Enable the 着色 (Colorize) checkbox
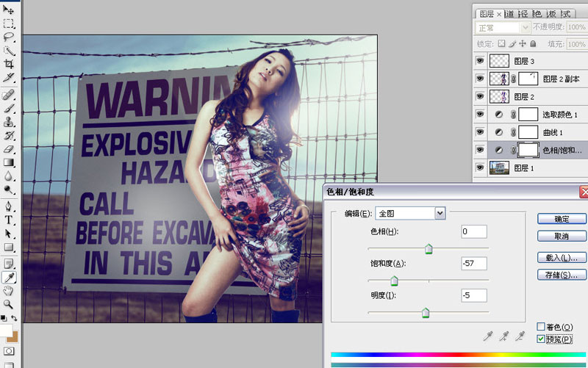 541,327
